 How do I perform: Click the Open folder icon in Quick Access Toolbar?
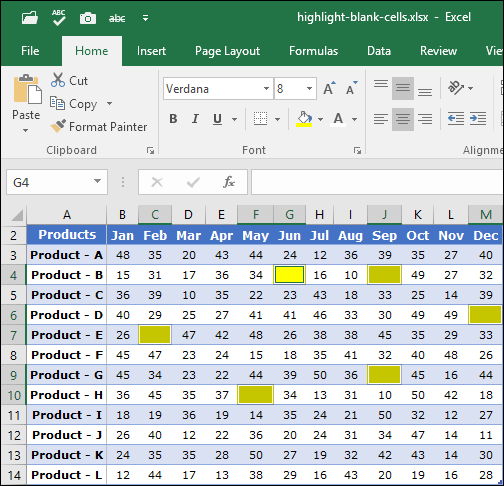click(30, 18)
